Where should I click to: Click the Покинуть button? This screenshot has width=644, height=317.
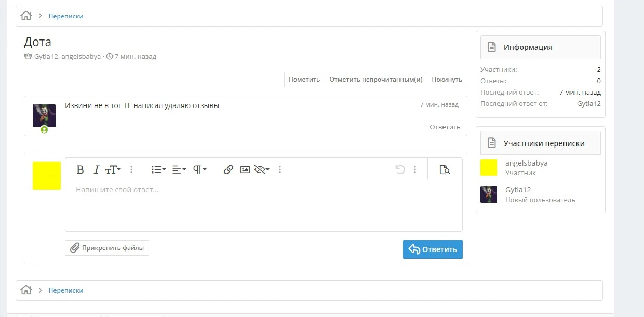tap(447, 80)
